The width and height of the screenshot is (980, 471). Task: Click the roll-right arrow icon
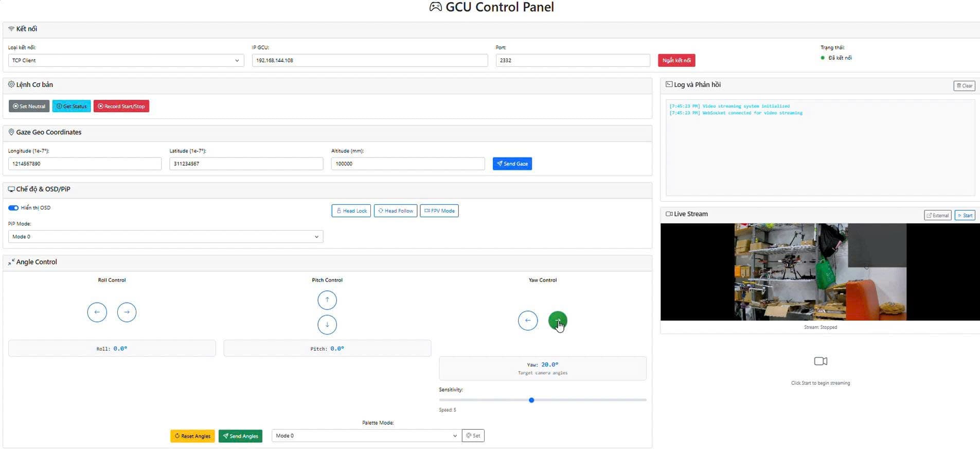(x=127, y=312)
